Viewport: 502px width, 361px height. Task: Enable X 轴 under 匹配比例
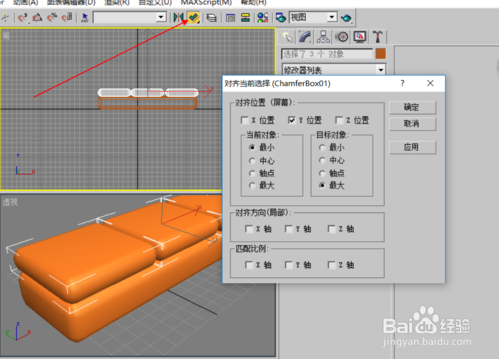pos(249,265)
